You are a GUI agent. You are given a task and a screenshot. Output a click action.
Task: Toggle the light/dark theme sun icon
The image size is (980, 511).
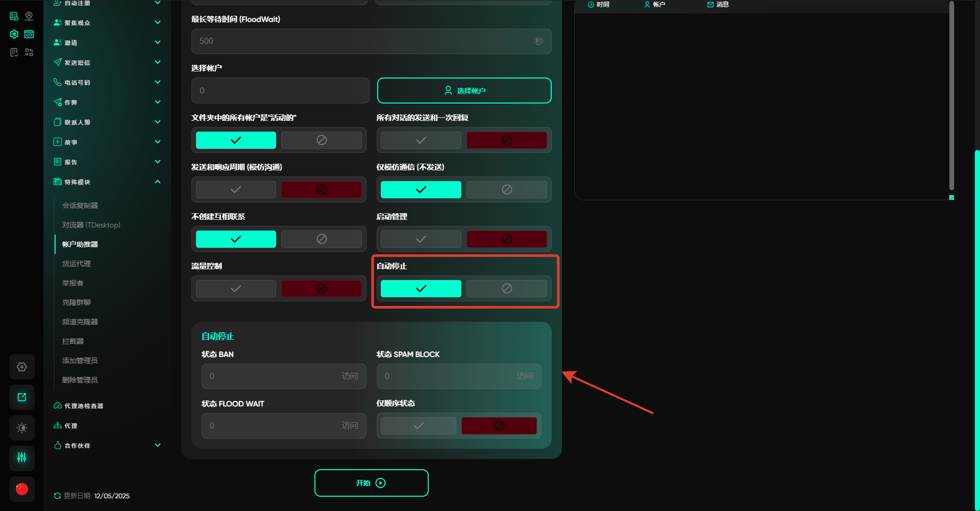pyautogui.click(x=22, y=428)
